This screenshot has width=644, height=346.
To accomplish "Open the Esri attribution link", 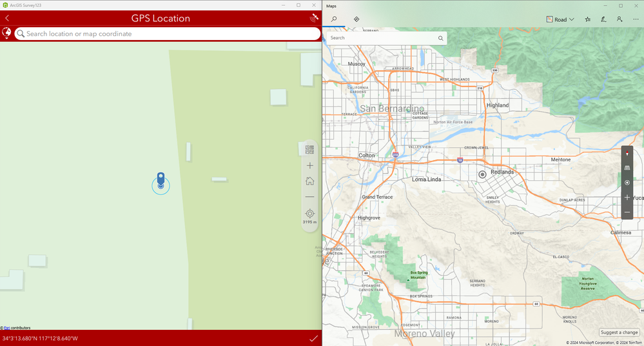I will pos(7,328).
